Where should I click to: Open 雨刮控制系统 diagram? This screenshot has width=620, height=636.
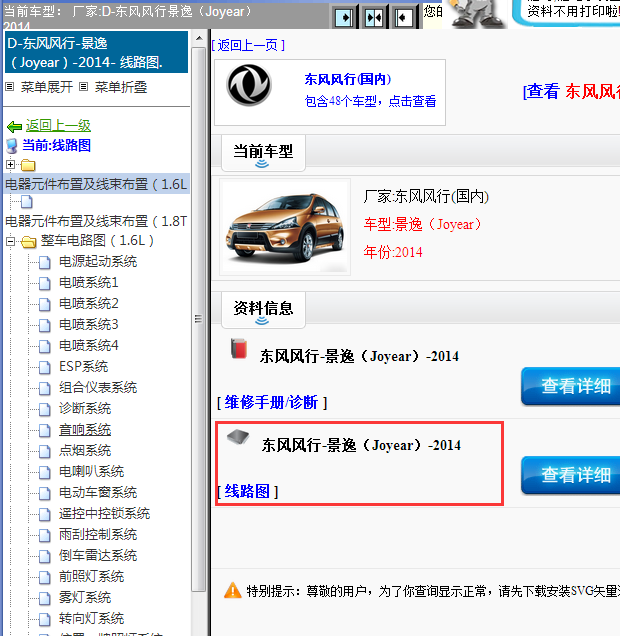click(98, 534)
